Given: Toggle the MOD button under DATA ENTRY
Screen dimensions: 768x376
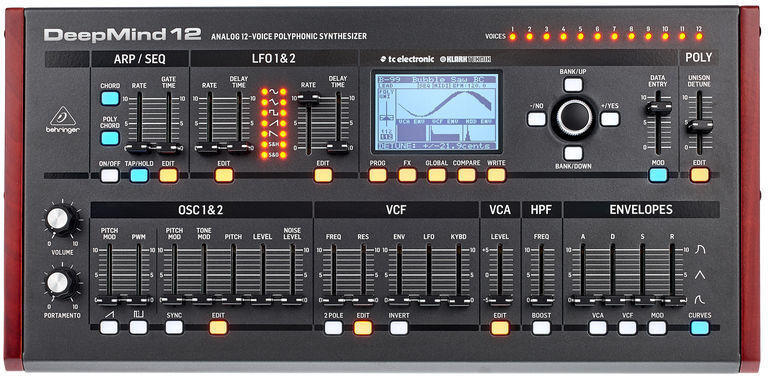Looking at the screenshot, I should point(658,175).
